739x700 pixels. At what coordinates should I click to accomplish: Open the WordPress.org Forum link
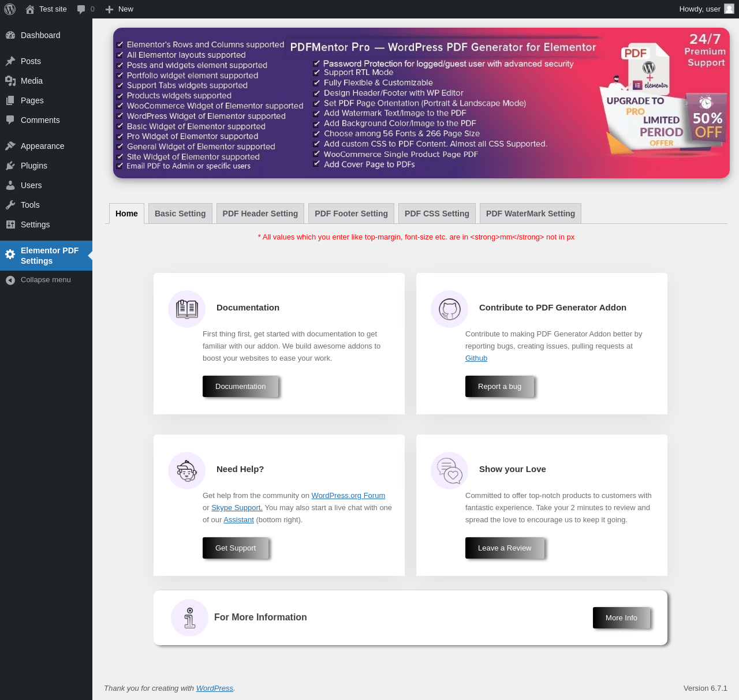click(348, 496)
